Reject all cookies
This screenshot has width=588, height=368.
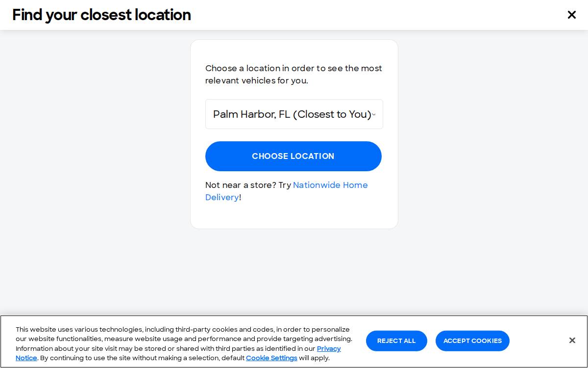click(x=396, y=341)
